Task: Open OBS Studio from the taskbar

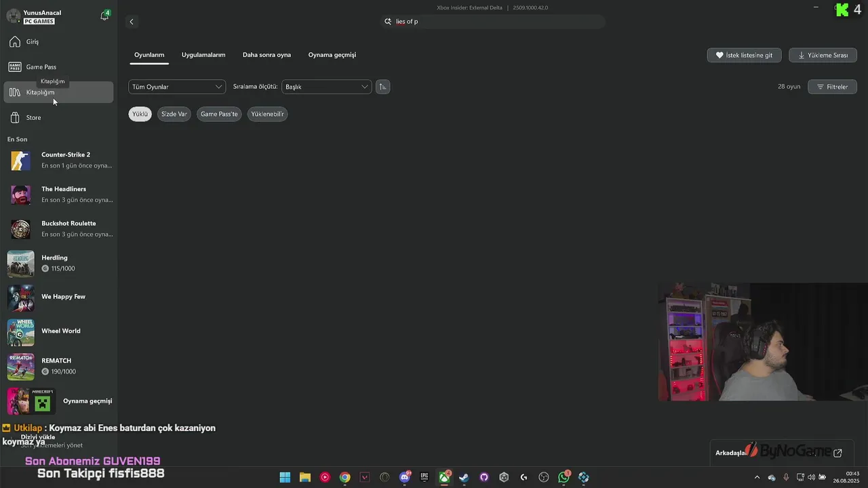Action: [x=544, y=477]
